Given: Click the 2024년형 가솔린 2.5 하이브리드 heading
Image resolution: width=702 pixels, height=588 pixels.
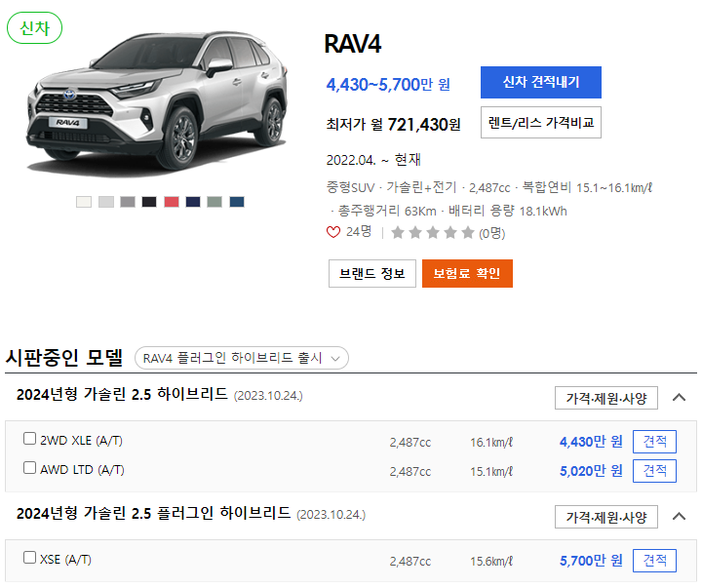Looking at the screenshot, I should pos(122,395).
